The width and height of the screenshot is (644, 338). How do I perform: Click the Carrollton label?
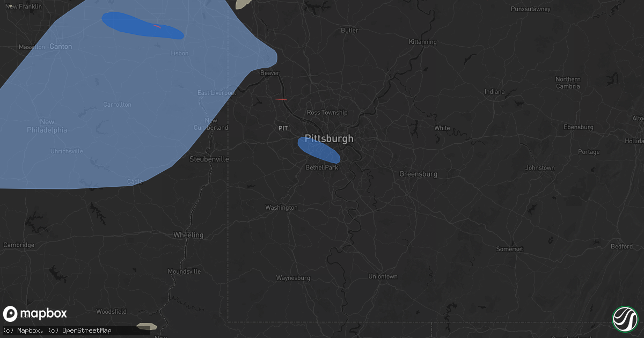point(117,105)
